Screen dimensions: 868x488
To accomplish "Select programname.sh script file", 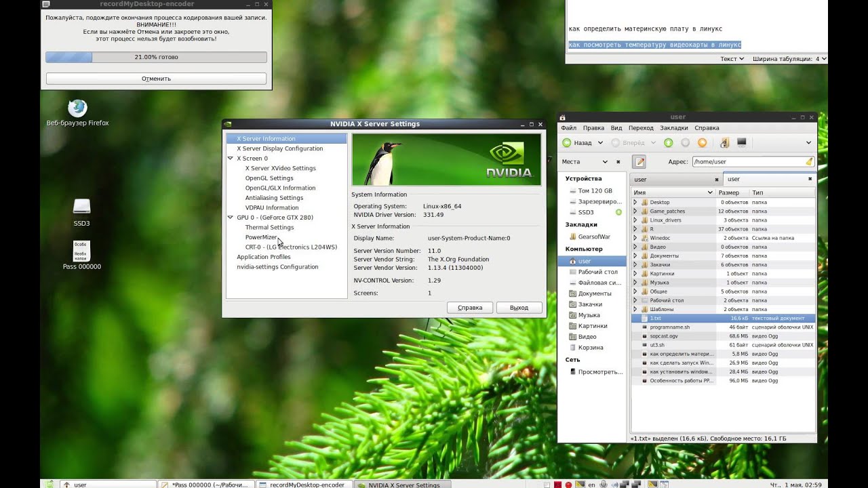I will point(723,327).
